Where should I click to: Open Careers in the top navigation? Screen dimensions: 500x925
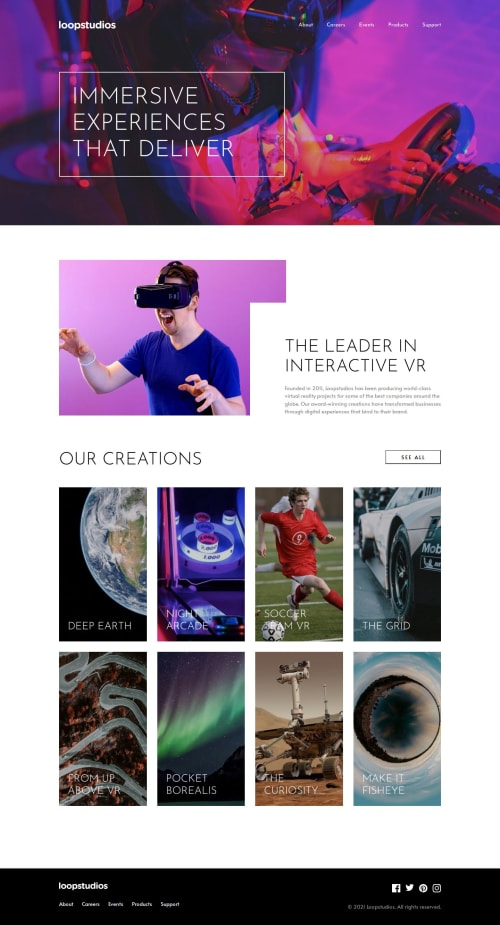[336, 25]
